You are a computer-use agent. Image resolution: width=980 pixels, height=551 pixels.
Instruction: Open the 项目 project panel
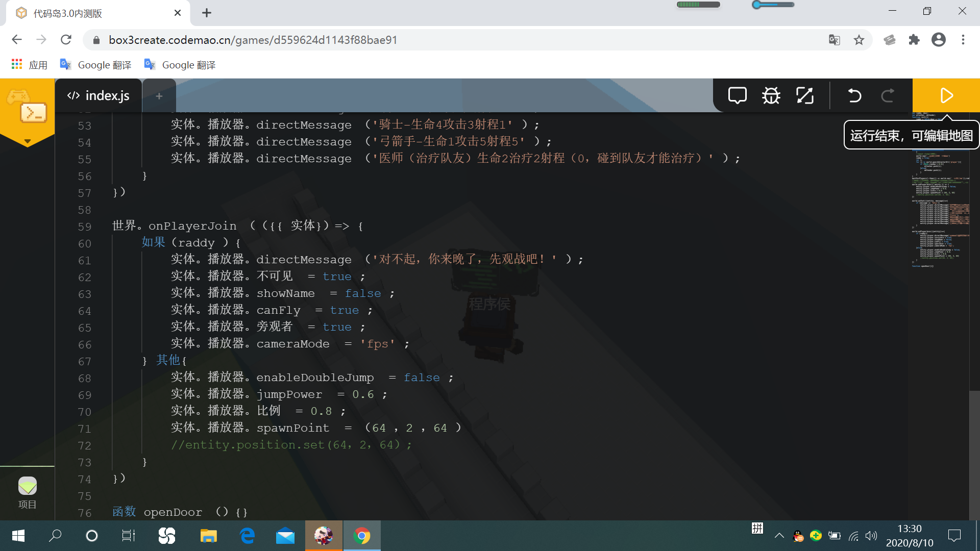point(28,493)
